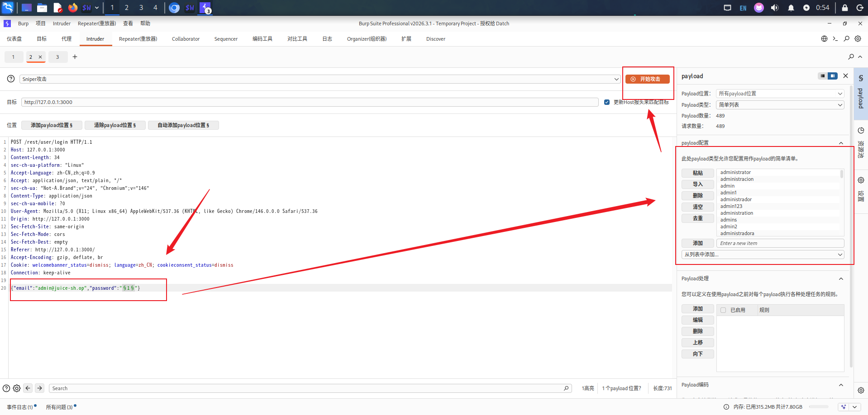Open the terminal-style command icon in Burp toolbar
This screenshot has height=415, width=868.
click(835, 39)
